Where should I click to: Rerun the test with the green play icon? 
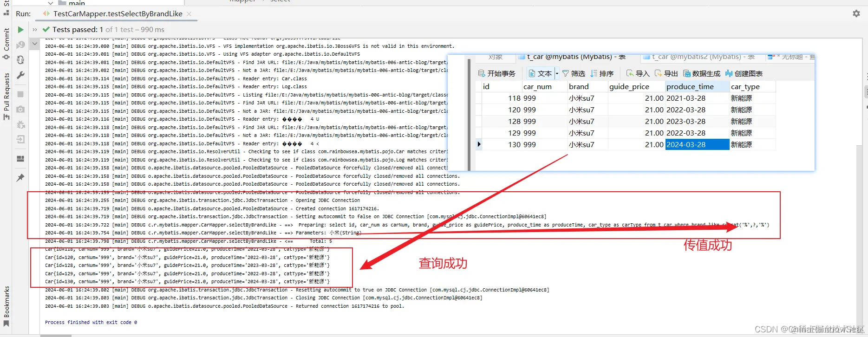(x=20, y=30)
